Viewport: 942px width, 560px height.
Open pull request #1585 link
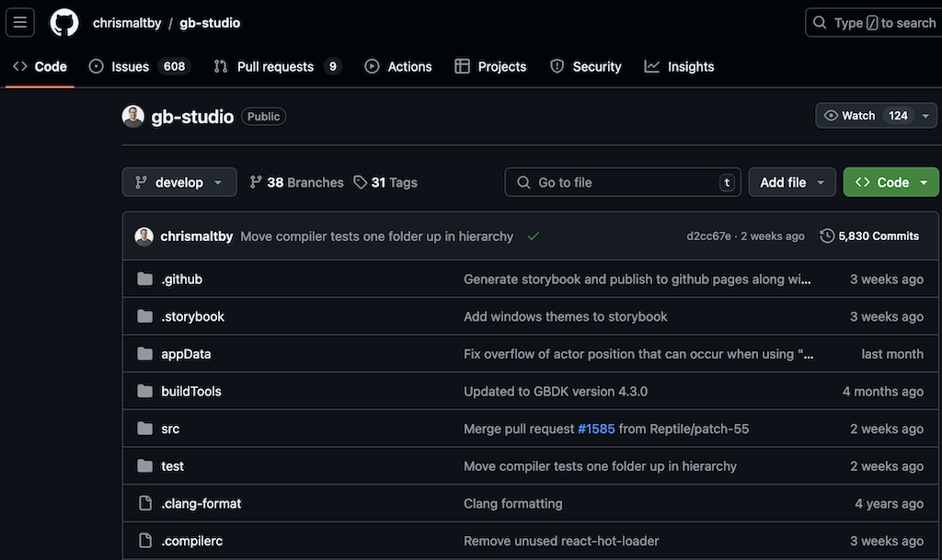click(596, 429)
